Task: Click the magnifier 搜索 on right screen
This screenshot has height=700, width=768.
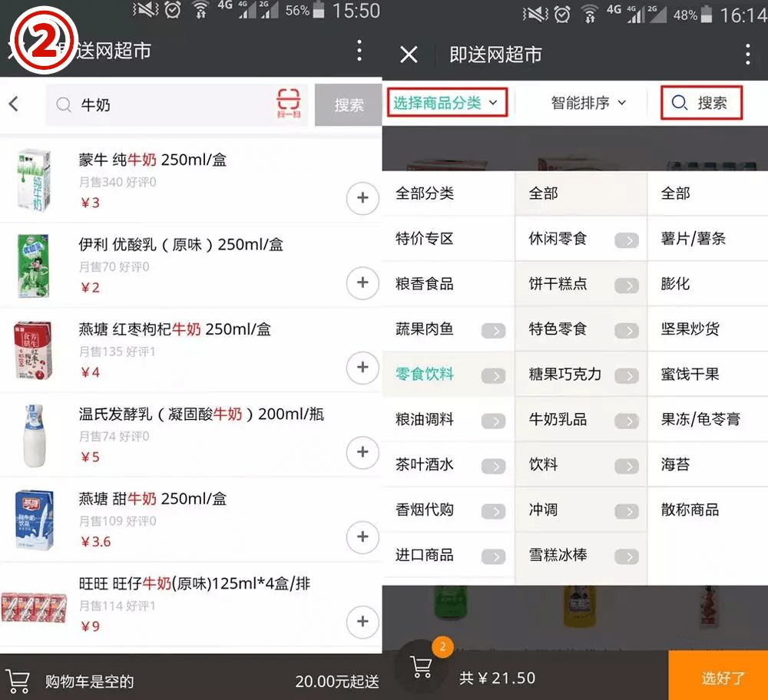Action: 701,103
